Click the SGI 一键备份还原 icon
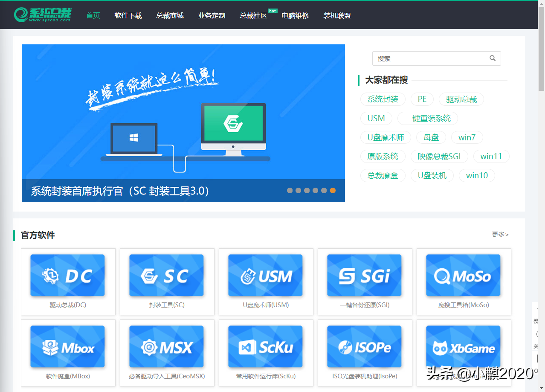 [x=365, y=275]
